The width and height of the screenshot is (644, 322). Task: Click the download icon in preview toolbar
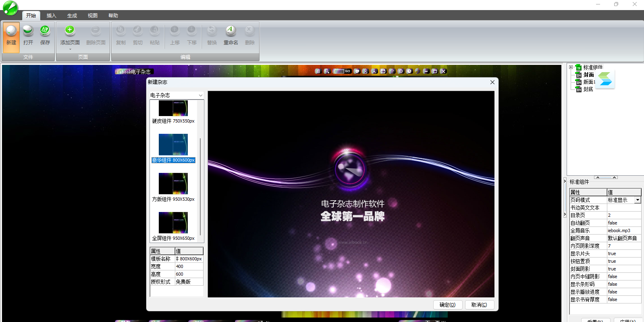(x=374, y=71)
